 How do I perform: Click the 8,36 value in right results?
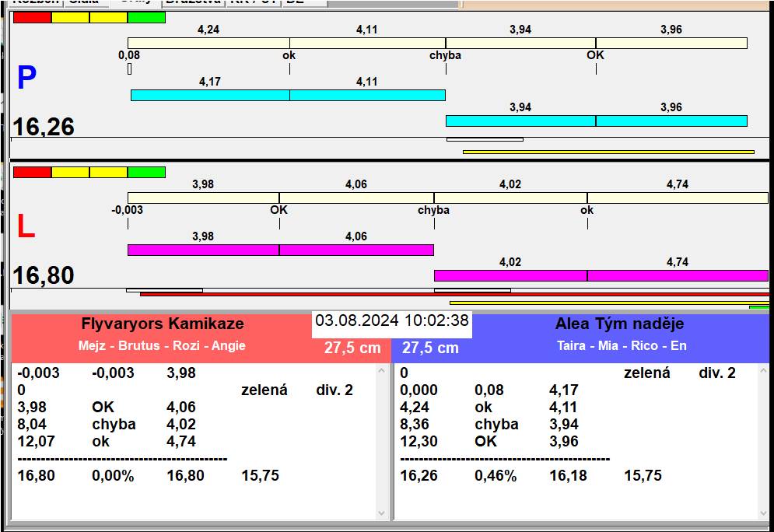click(414, 424)
